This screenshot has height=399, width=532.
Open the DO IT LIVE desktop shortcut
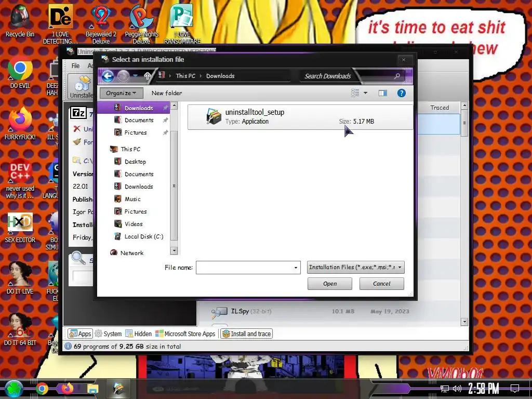point(20,278)
